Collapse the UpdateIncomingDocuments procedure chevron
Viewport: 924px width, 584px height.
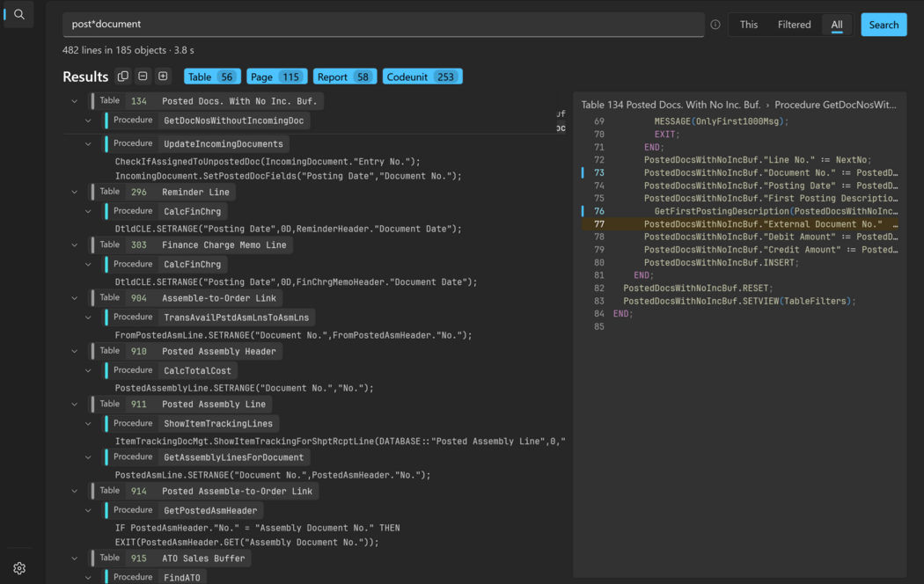(x=88, y=143)
